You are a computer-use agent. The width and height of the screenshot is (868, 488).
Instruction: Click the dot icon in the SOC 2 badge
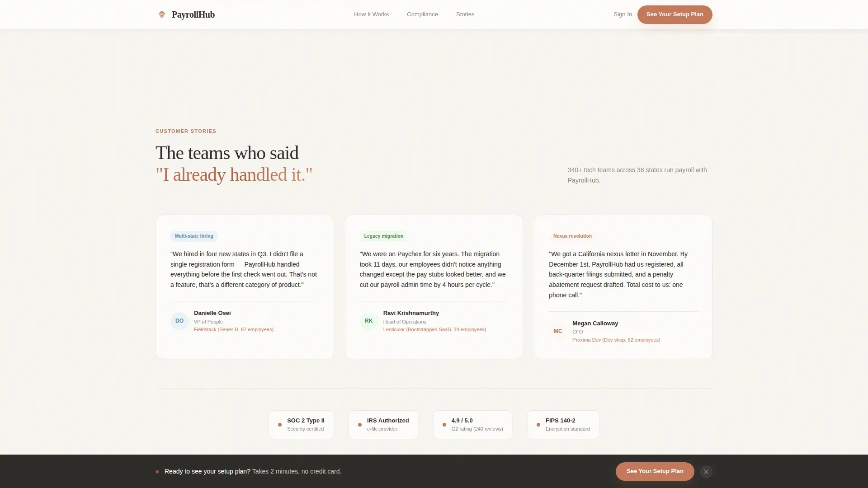(x=280, y=425)
